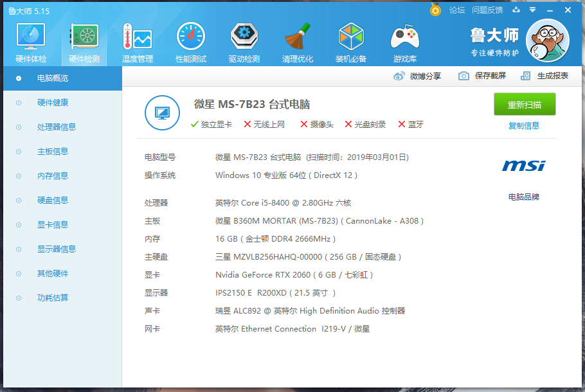Open the title bar dropdown menu arrow

click(x=533, y=10)
